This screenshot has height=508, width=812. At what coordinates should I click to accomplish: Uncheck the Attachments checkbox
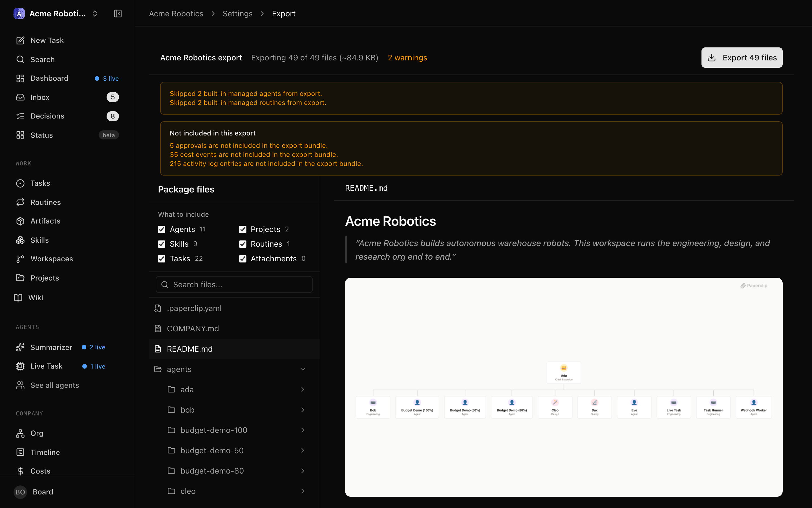coord(242,259)
